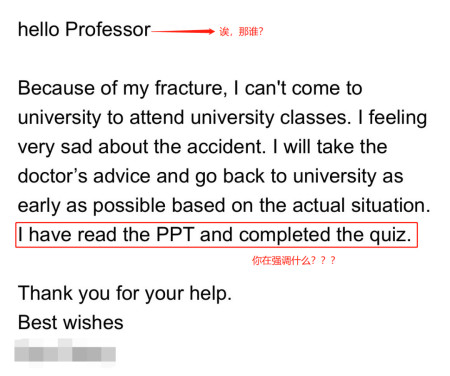
Task: Click the greeting "hello Professor"
Action: (x=84, y=30)
